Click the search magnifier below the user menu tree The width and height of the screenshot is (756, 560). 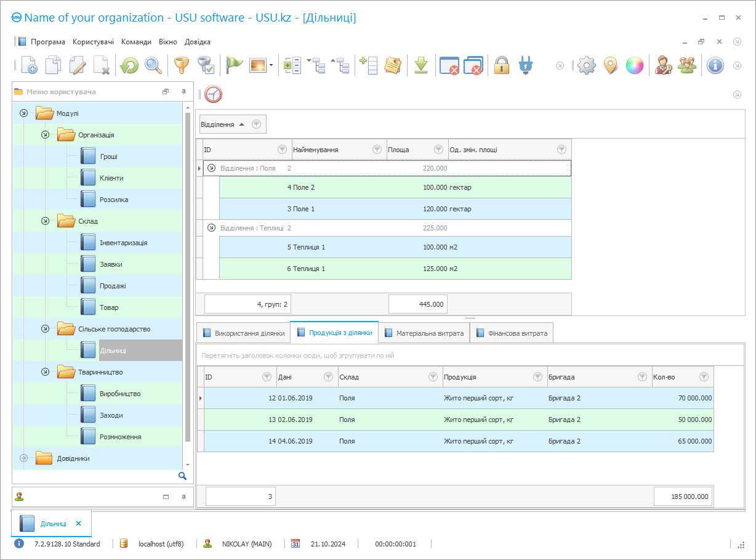click(182, 476)
